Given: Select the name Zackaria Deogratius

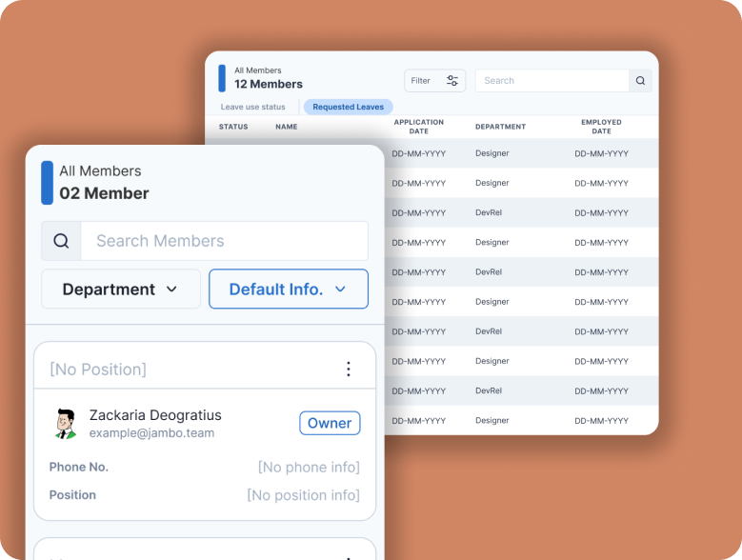Looking at the screenshot, I should [155, 415].
